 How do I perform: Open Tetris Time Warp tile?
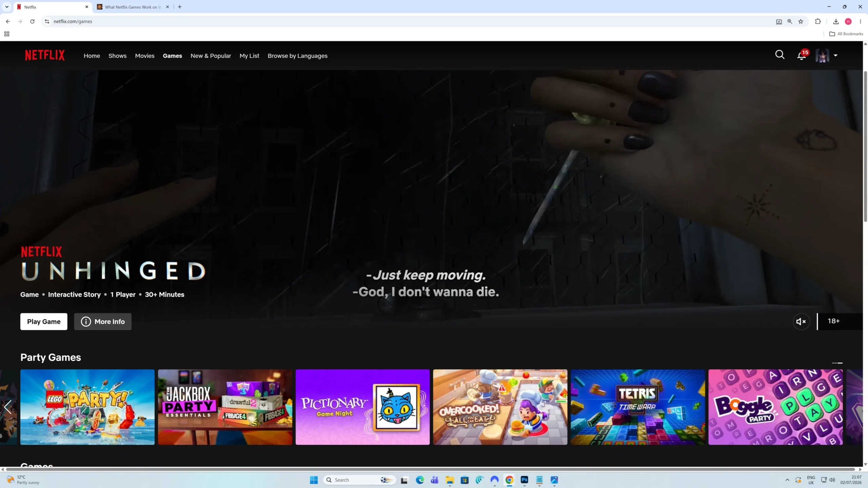(638, 407)
